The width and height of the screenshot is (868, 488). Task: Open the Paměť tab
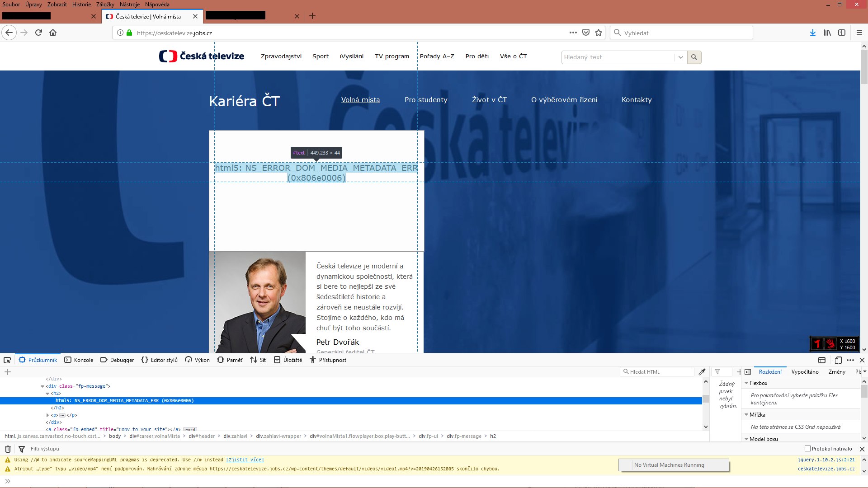point(230,360)
